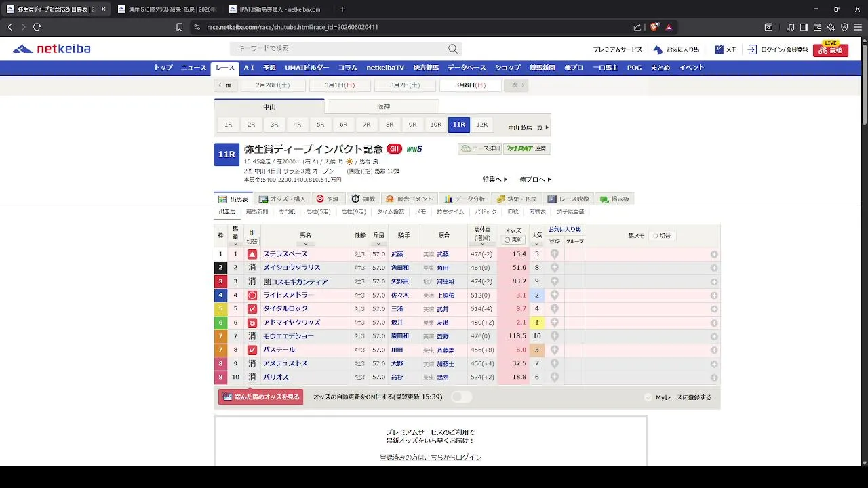
Task: Toggle the check mark for タイダルロック
Action: pyautogui.click(x=252, y=309)
